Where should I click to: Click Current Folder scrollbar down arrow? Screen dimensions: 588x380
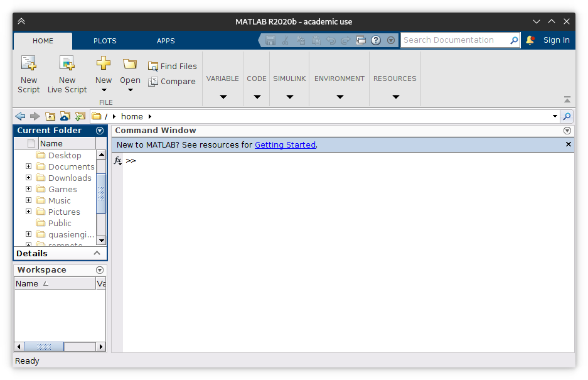click(101, 240)
